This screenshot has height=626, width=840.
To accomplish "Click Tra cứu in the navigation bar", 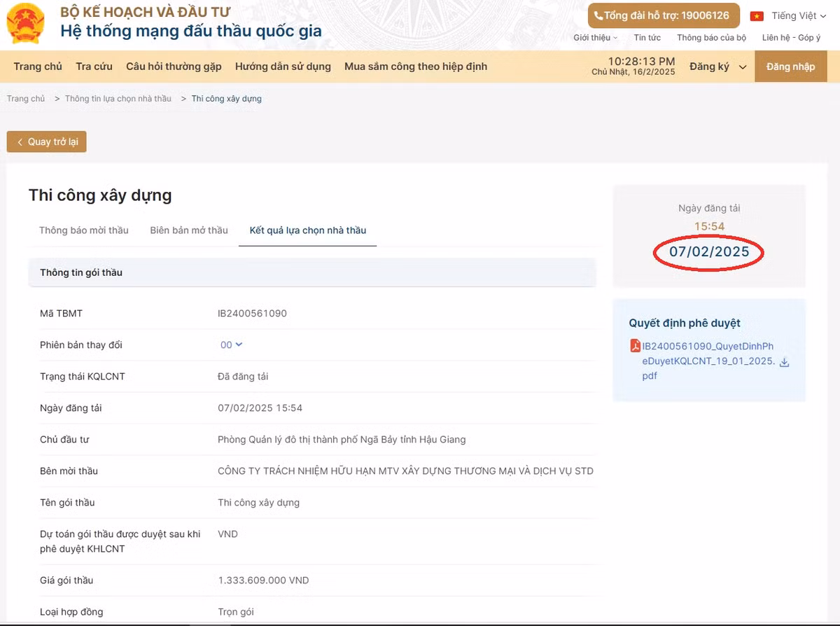I will click(94, 66).
